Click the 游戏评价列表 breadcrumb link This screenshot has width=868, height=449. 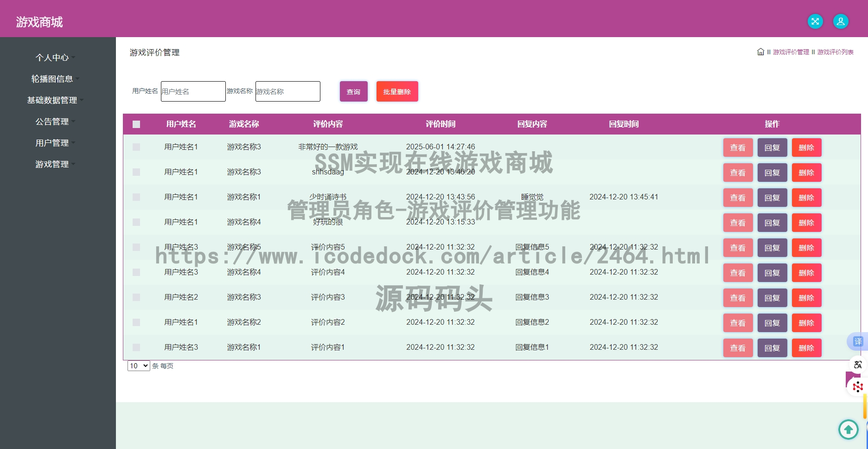click(x=835, y=52)
